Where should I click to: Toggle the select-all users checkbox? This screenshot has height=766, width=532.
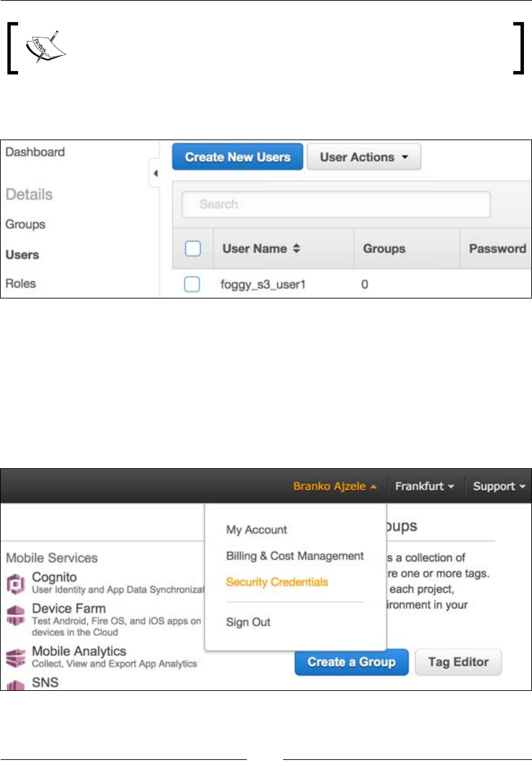pyautogui.click(x=193, y=249)
